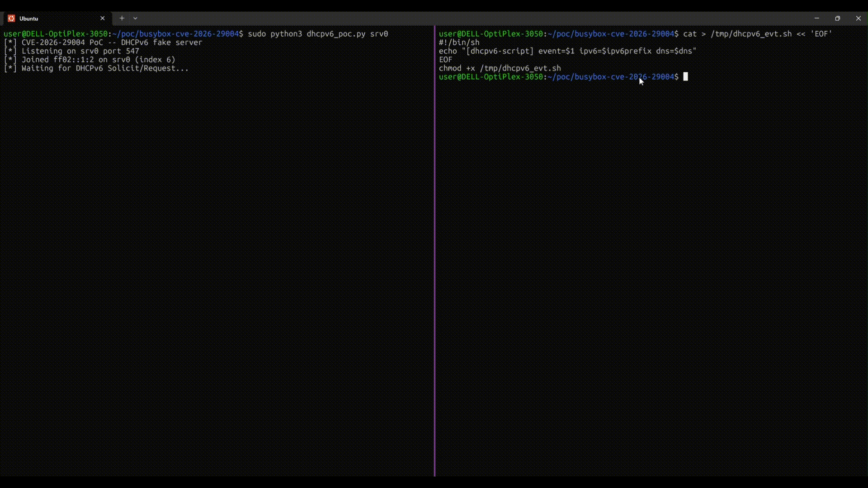Click the 'Listening on srv0 port 547' line
The image size is (868, 488).
(80, 51)
